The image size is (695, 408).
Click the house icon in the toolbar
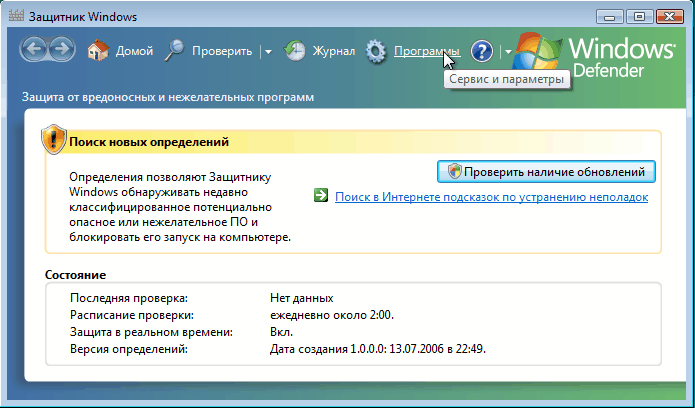tap(98, 50)
